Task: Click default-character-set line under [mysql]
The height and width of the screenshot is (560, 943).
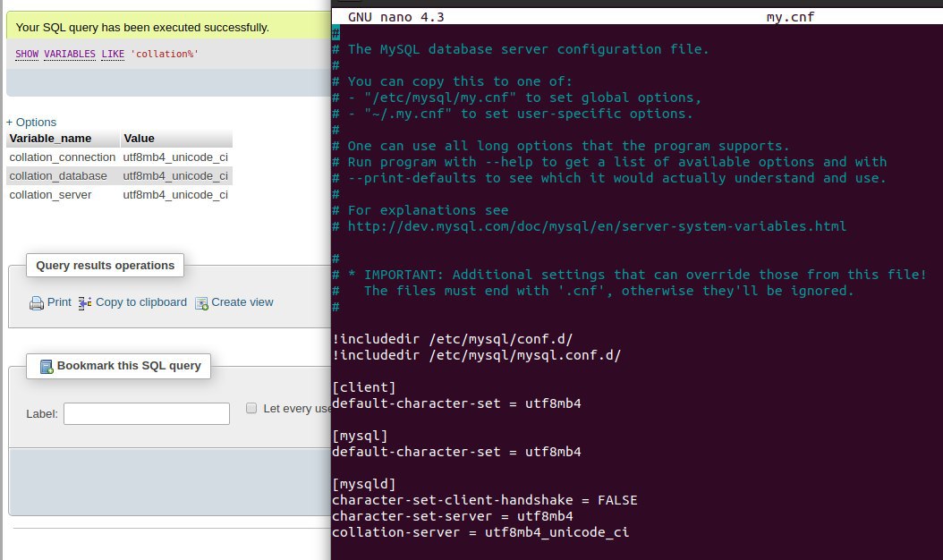Action: (456, 452)
